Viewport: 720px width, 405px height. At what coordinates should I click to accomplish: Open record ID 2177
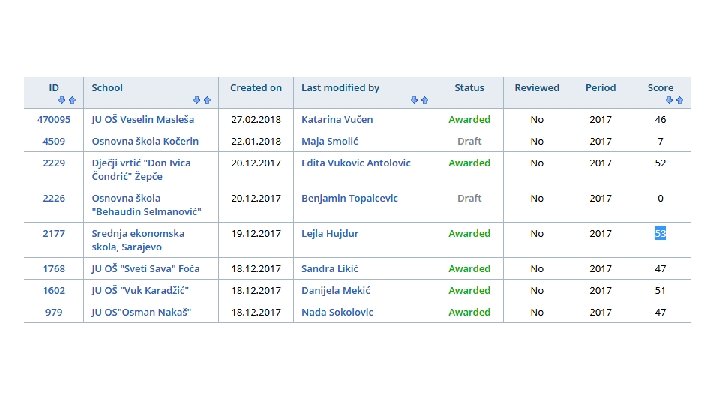(54, 234)
